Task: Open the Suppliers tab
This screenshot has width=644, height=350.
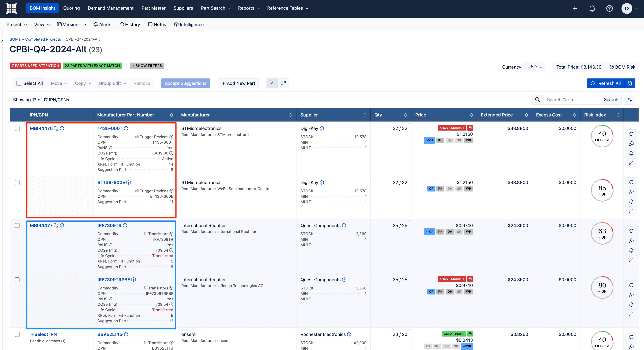Action: (183, 8)
